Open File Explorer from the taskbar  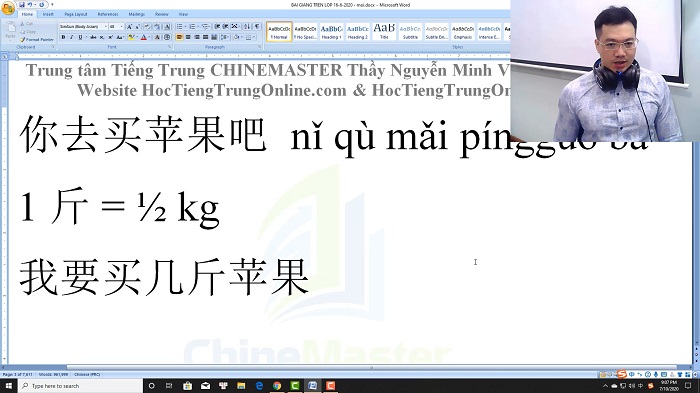click(241, 385)
